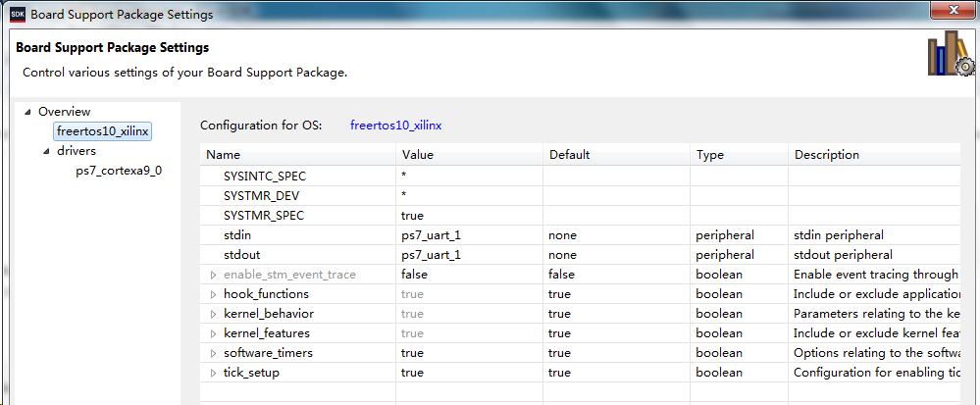Viewport: 980px width, 405px height.
Task: Click the software_timers value true
Action: tap(412, 353)
